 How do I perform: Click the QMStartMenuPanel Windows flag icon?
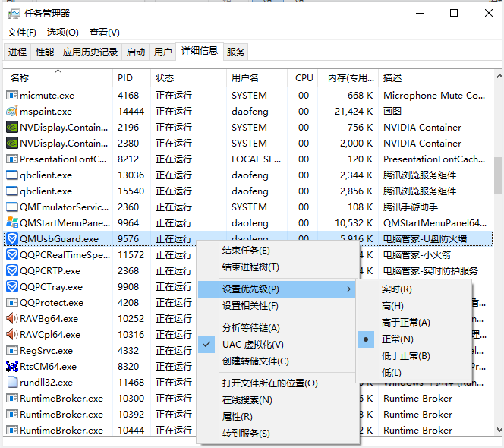click(12, 223)
